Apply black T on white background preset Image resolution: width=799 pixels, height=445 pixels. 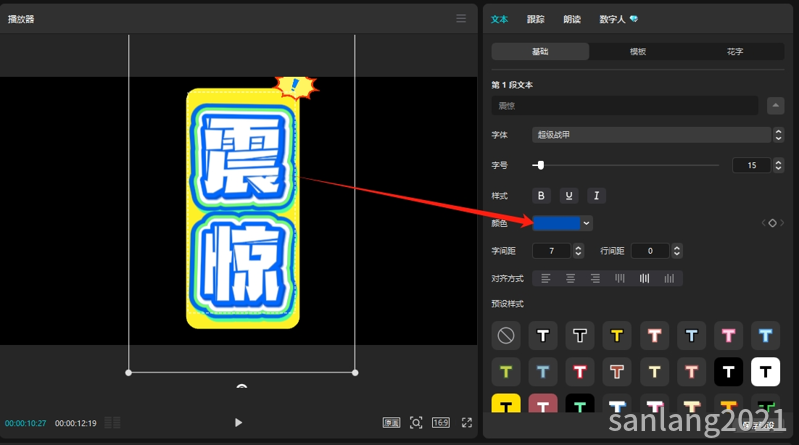point(765,372)
